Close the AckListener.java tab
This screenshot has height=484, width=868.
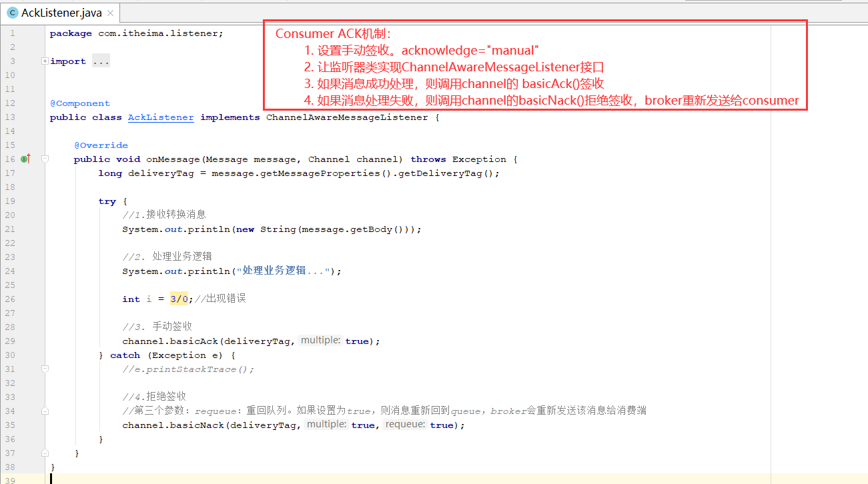click(x=110, y=13)
